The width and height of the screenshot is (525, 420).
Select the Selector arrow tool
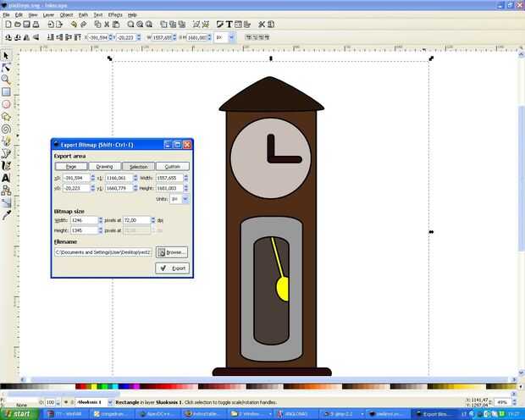tap(6, 55)
